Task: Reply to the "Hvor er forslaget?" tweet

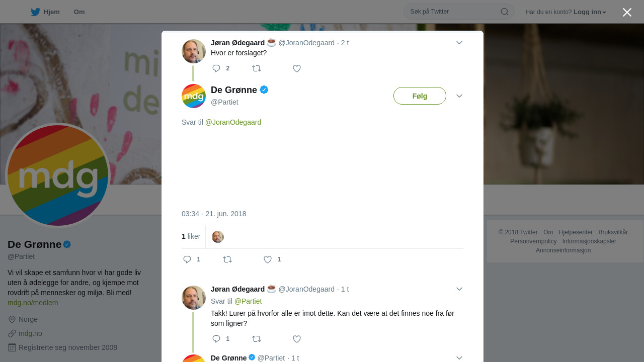Action: [x=216, y=68]
